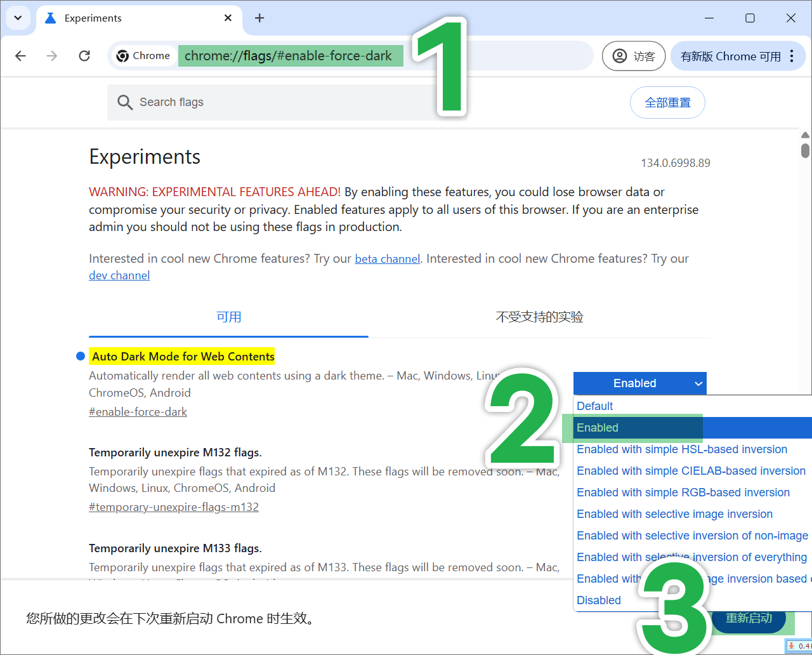Click the page scrollbar thumb

[x=805, y=150]
